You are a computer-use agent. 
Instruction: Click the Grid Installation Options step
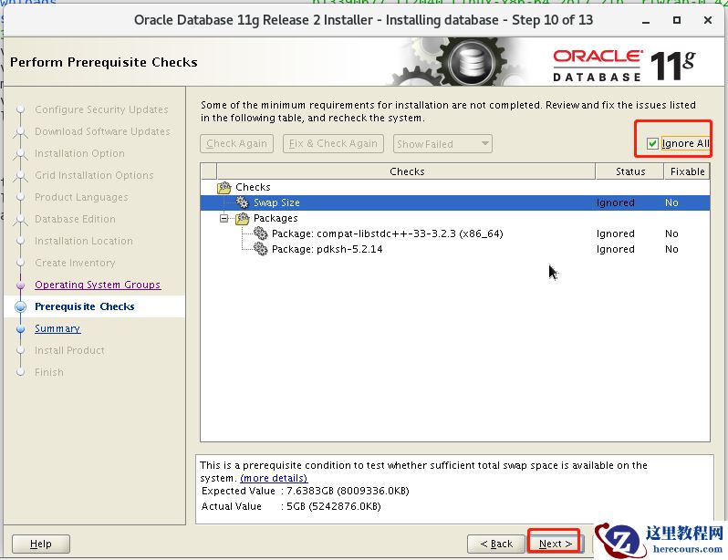pyautogui.click(x=94, y=175)
